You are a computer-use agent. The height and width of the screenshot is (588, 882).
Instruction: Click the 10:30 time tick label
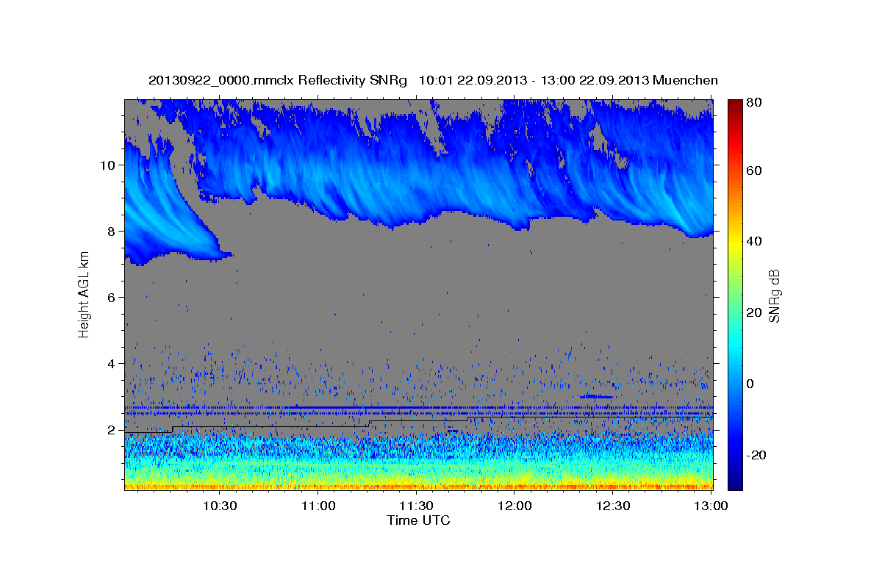coord(220,506)
